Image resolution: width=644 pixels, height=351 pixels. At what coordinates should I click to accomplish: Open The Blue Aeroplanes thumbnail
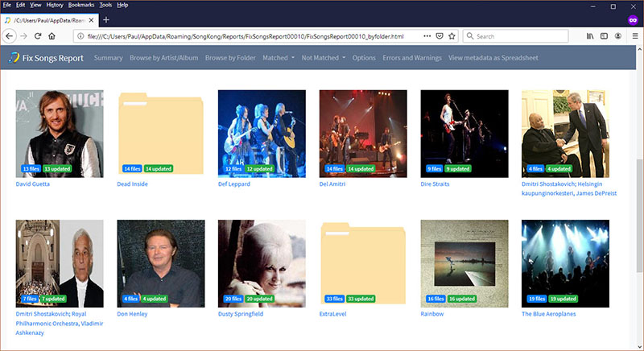pyautogui.click(x=565, y=263)
